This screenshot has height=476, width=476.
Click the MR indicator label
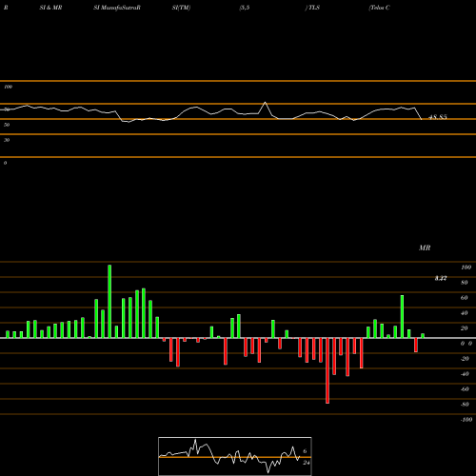click(425, 248)
